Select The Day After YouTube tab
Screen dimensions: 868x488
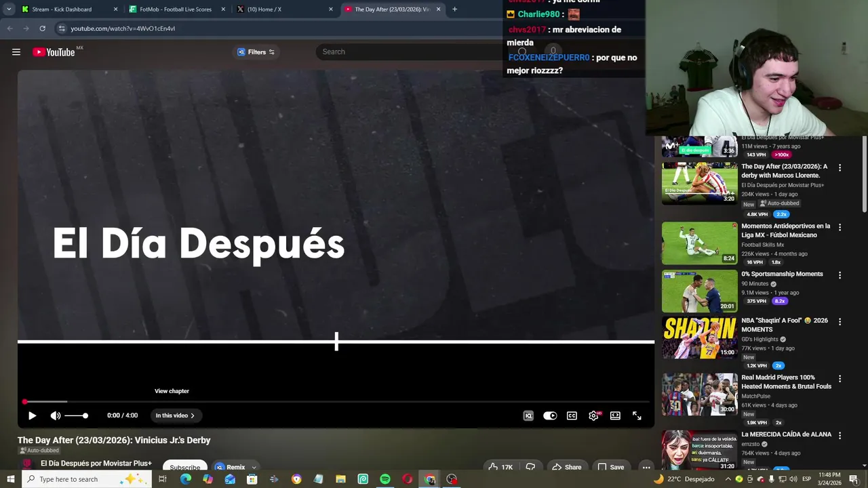[x=392, y=9]
